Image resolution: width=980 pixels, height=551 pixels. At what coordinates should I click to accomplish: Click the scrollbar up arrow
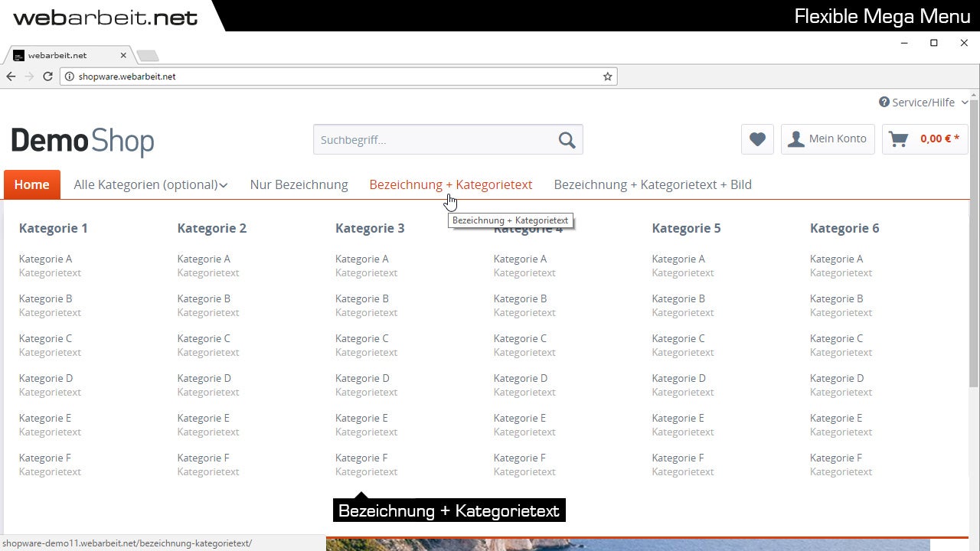point(975,95)
